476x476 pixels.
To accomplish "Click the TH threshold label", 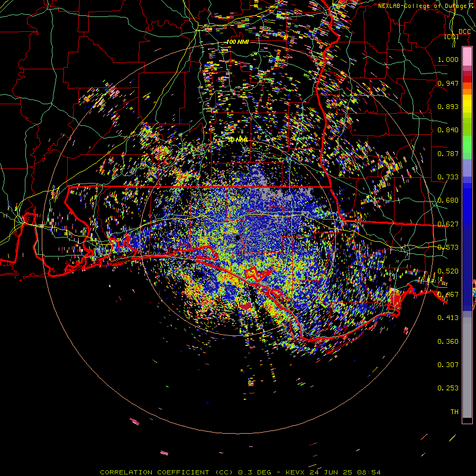I will [454, 411].
